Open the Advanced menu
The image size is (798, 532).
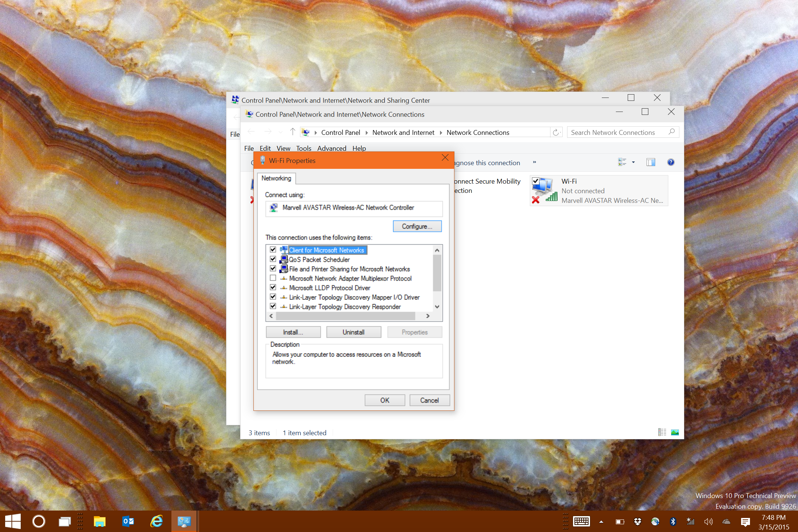332,148
